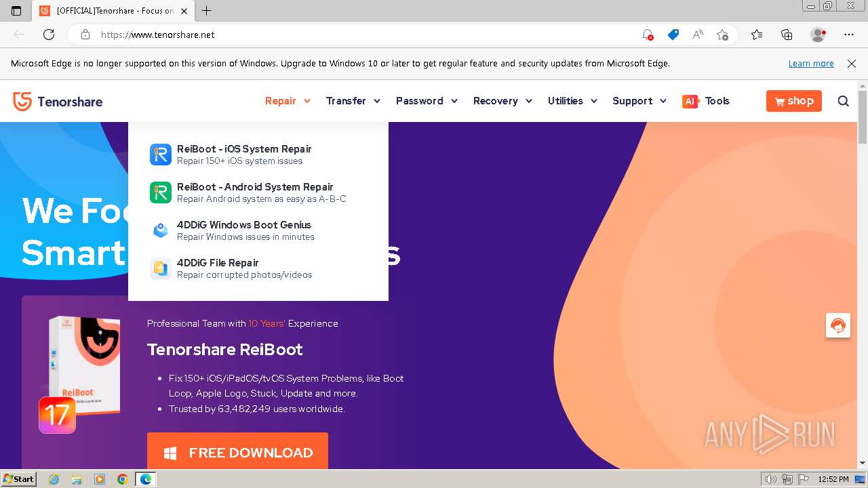Refresh the page in Edge
The height and width of the screenshot is (488, 868).
[x=49, y=35]
